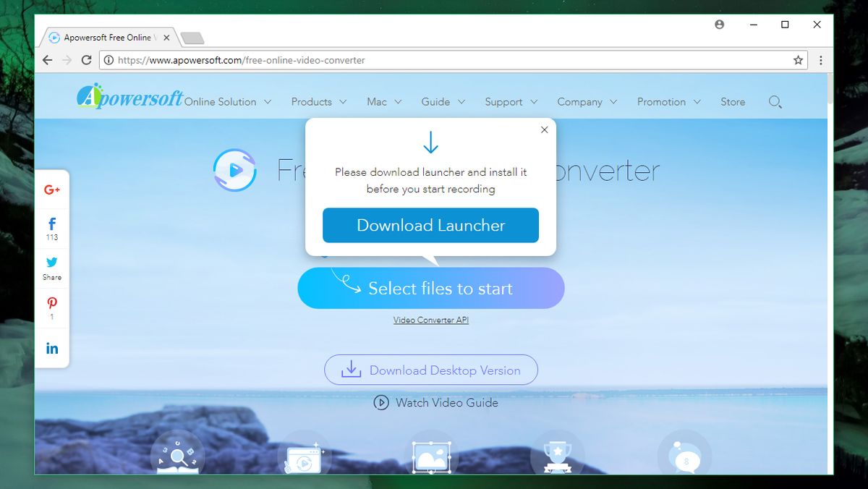Open the Guide menu item
Viewport: 868px width, 489px height.
[x=436, y=102]
